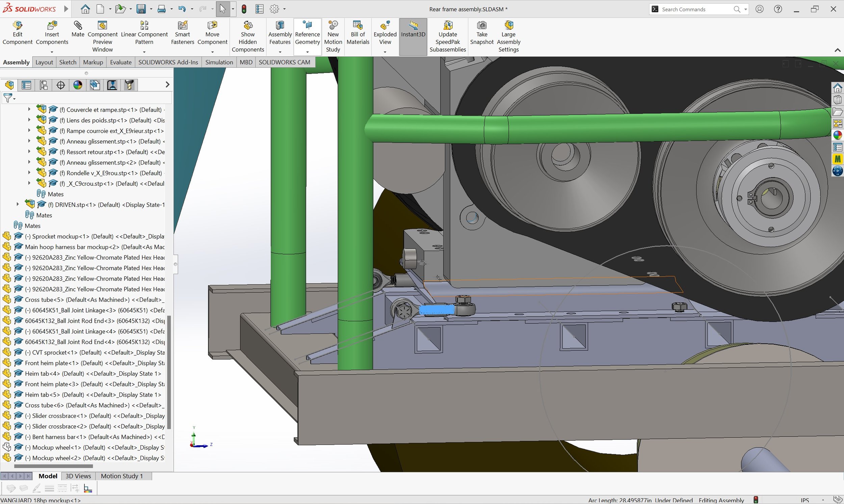Switch to the Sketch tab
This screenshot has height=504, width=844.
(x=68, y=62)
